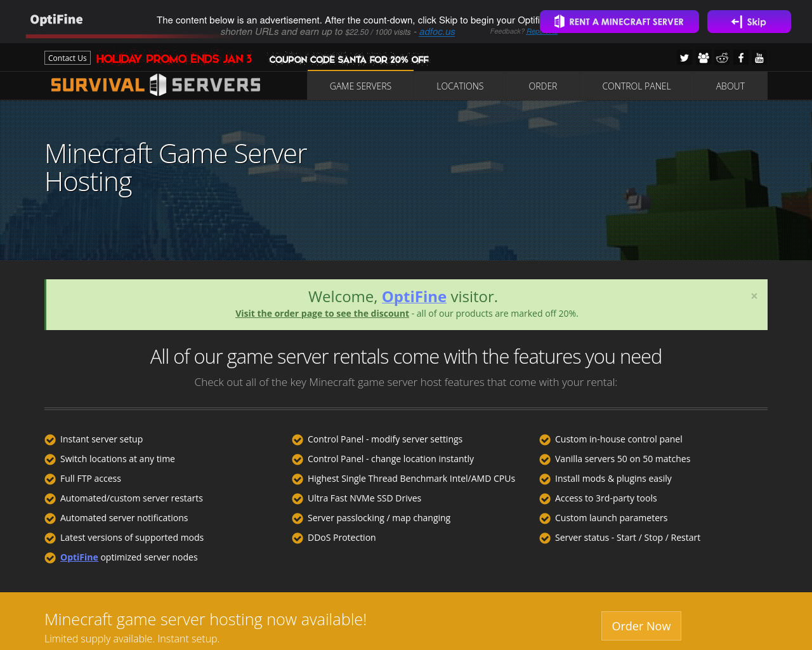Click checkmark beside DDoS Protection
This screenshot has width=812, height=650.
click(x=298, y=538)
